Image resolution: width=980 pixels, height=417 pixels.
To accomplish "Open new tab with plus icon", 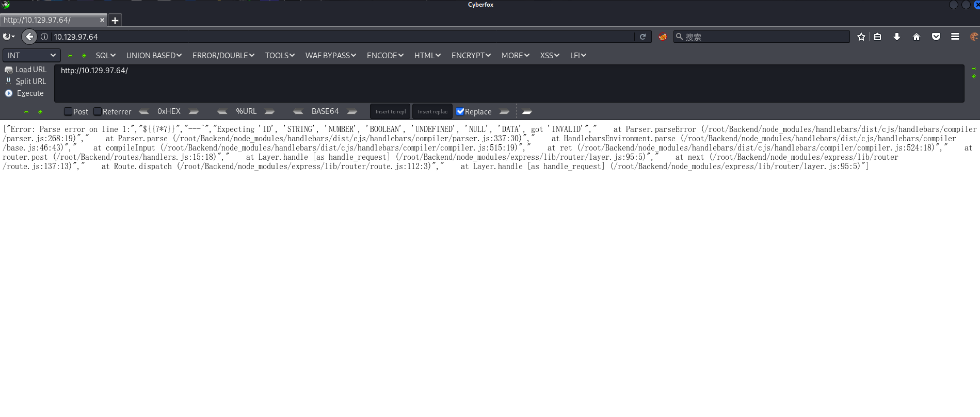I will coord(115,21).
